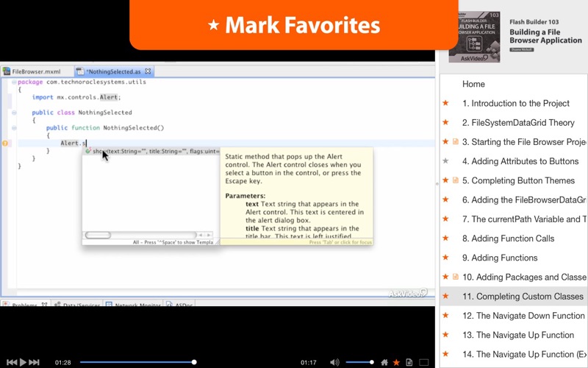
Task: Click the Building a File Browser Application title
Action: pos(545,36)
